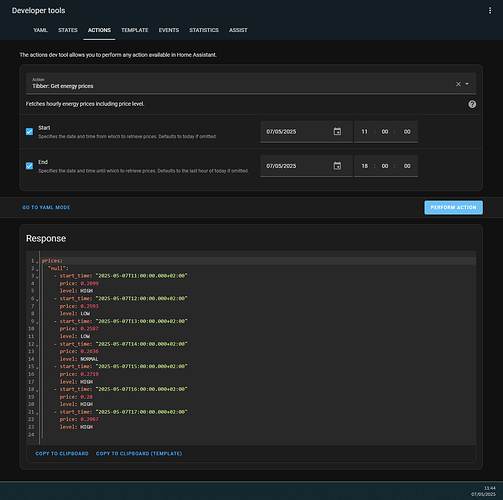
Task: Uncheck the Start checkbox
Action: click(29, 132)
